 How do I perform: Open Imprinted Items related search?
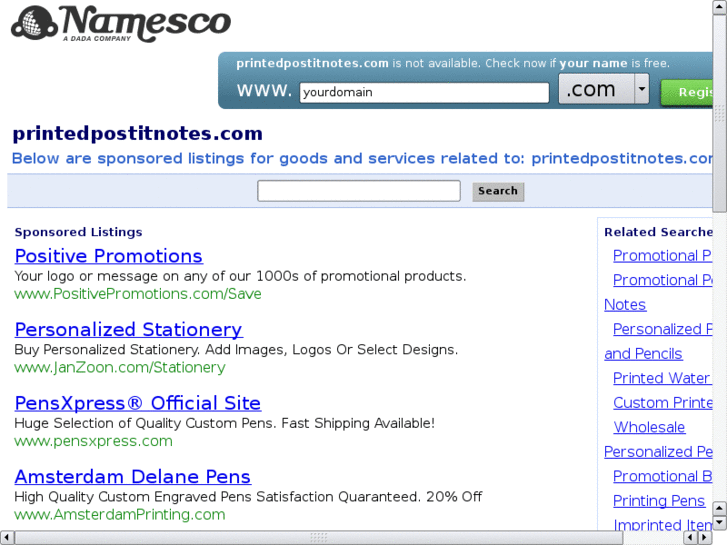663,525
